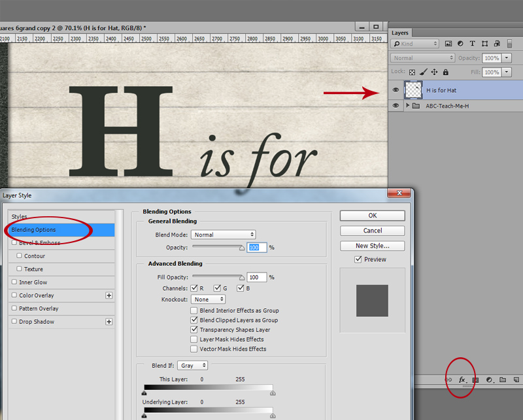
Task: Click the lock transparent pixels icon
Action: point(413,72)
